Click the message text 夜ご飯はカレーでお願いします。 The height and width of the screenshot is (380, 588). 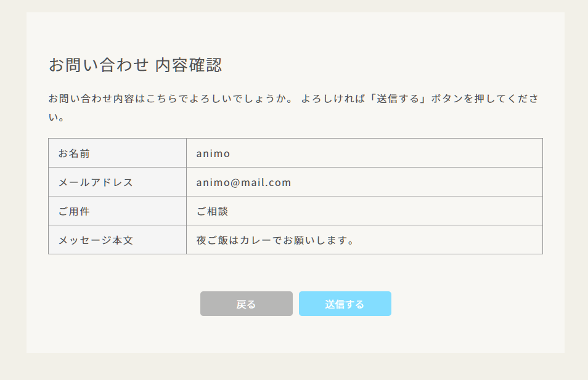275,240
